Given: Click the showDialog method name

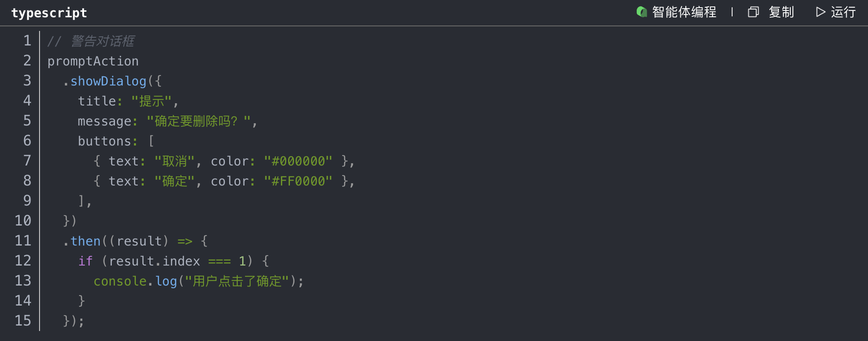Looking at the screenshot, I should tap(108, 81).
